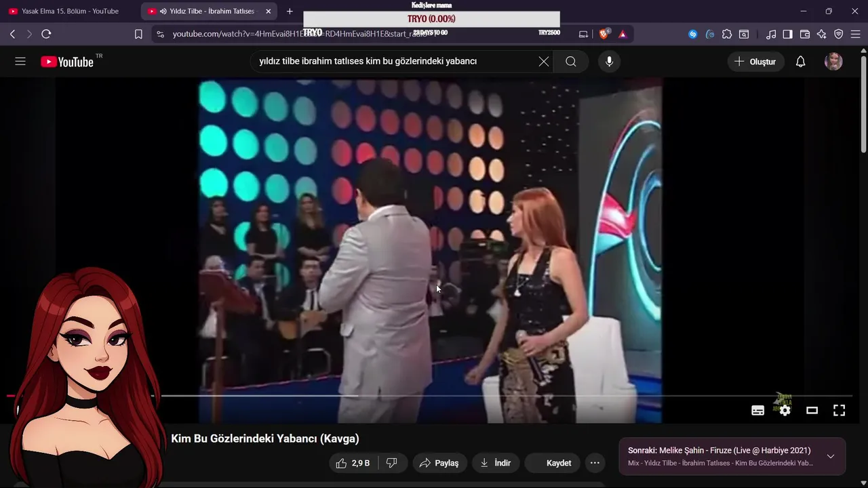Screen dimensions: 868x488
Task: Open more actions three-dot menu
Action: [x=595, y=463]
